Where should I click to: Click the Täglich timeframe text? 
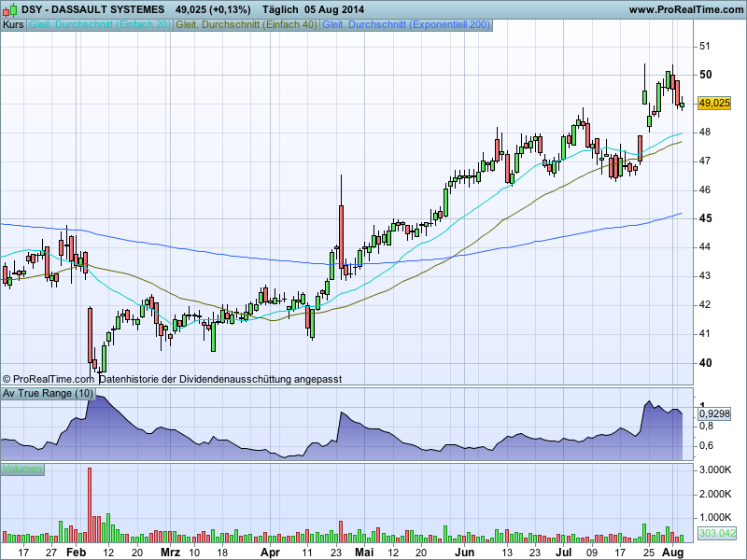(x=280, y=9)
